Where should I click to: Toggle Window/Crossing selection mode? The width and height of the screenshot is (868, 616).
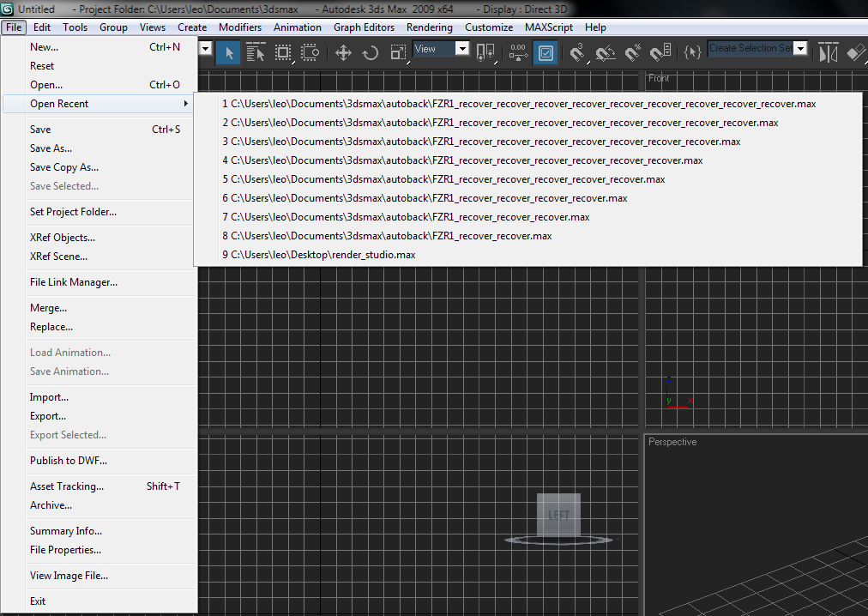tap(310, 52)
